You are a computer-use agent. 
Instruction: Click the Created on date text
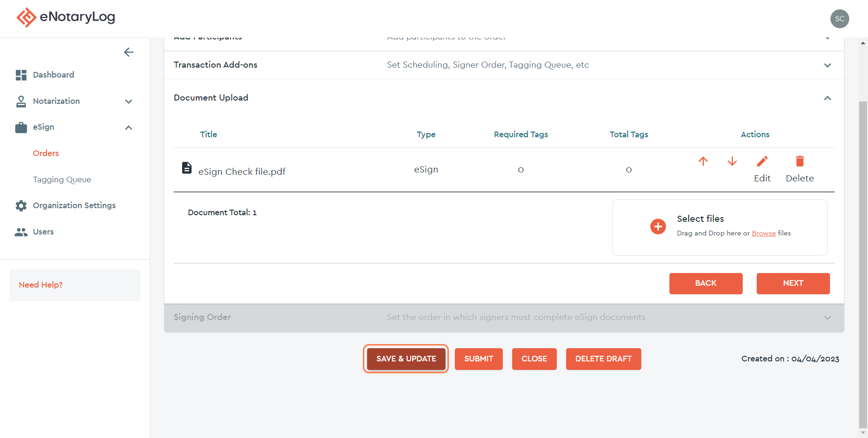coord(790,359)
